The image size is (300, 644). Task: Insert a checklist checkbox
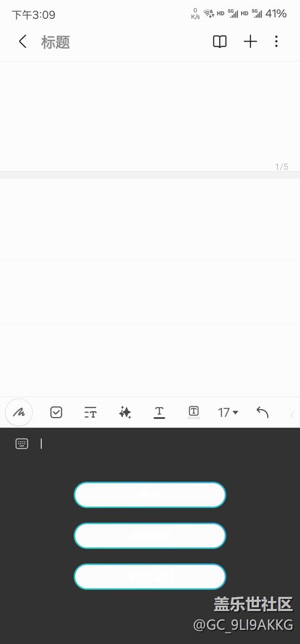pos(56,412)
